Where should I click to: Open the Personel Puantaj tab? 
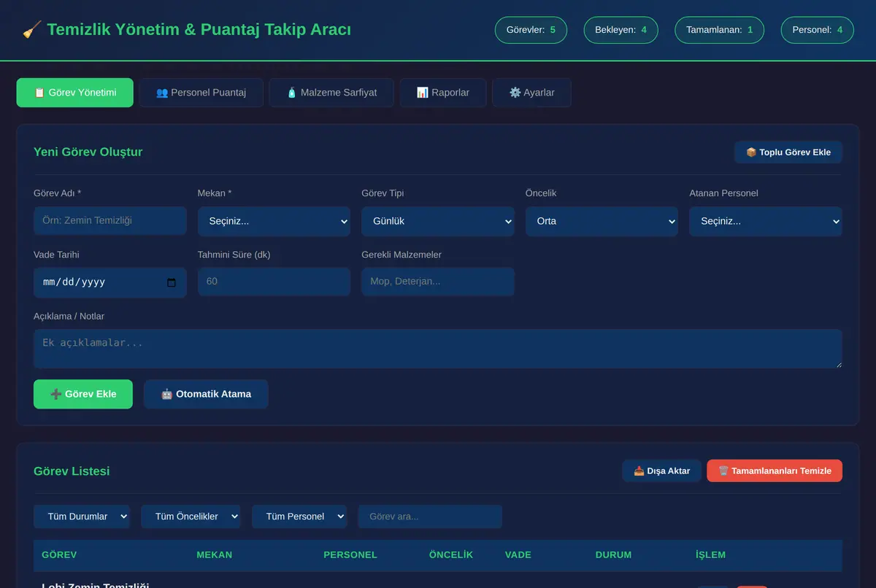[201, 93]
